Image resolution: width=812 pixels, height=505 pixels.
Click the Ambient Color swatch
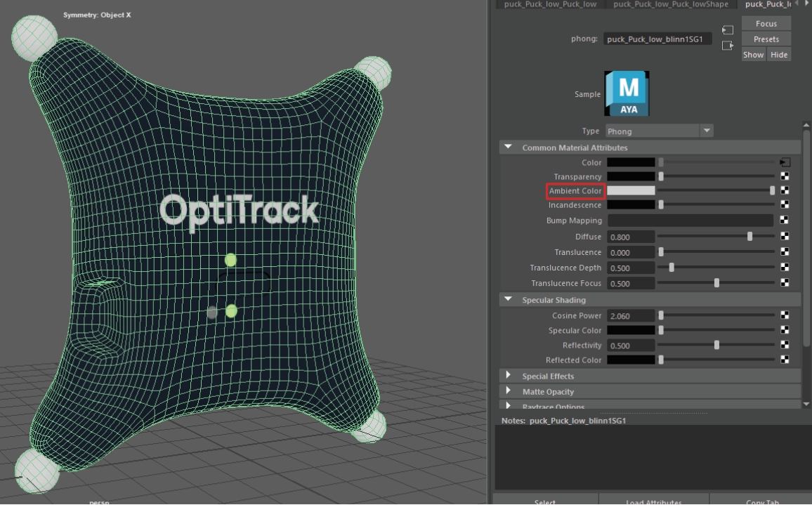coord(630,190)
